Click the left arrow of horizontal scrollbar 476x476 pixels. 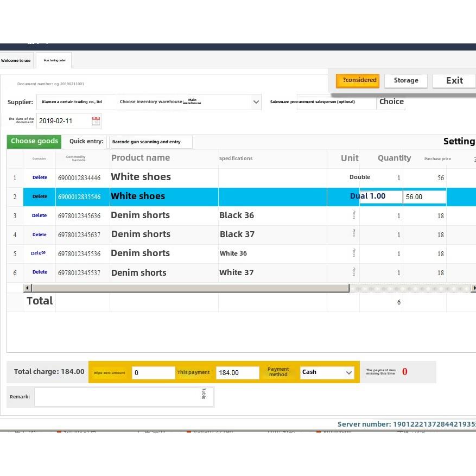[x=27, y=288]
